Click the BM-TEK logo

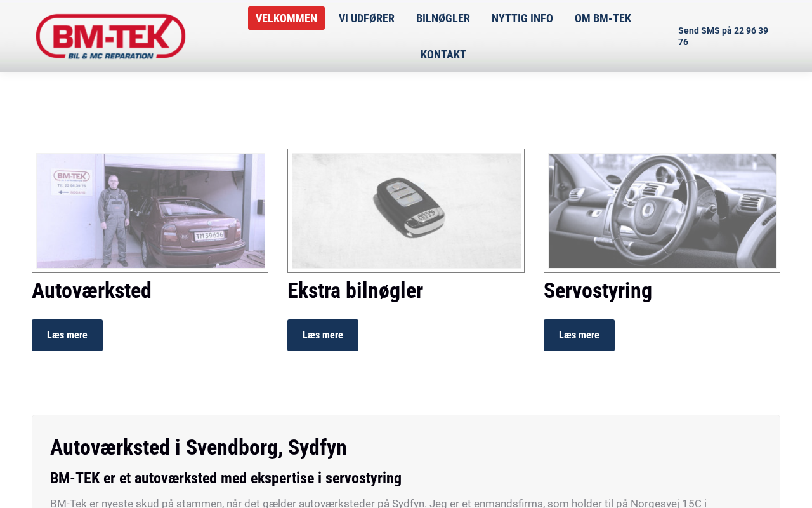pos(111,37)
